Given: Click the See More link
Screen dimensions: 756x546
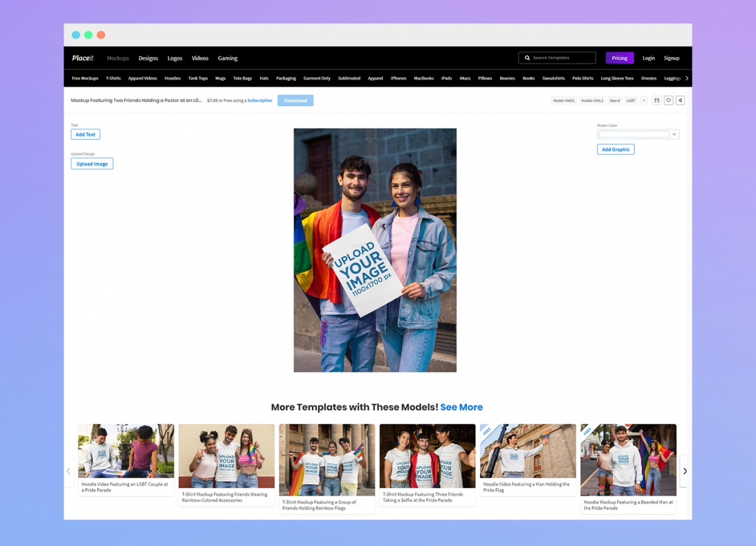Looking at the screenshot, I should click(x=461, y=407).
